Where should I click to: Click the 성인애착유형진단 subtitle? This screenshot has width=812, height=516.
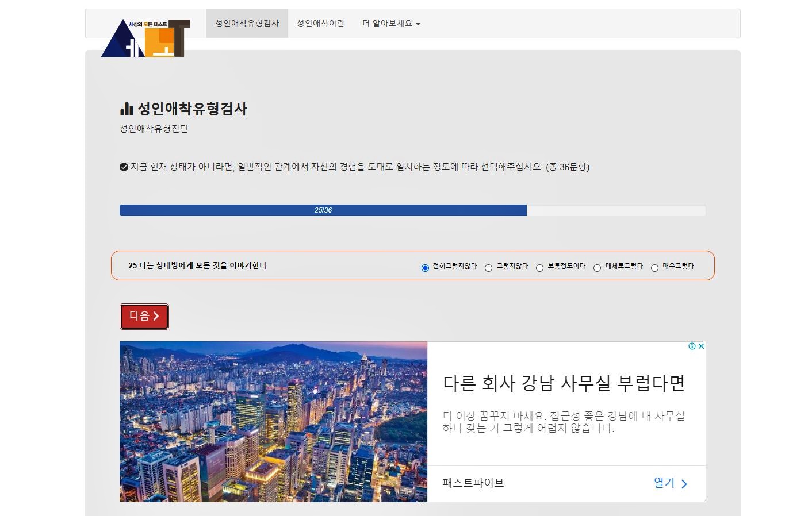154,129
